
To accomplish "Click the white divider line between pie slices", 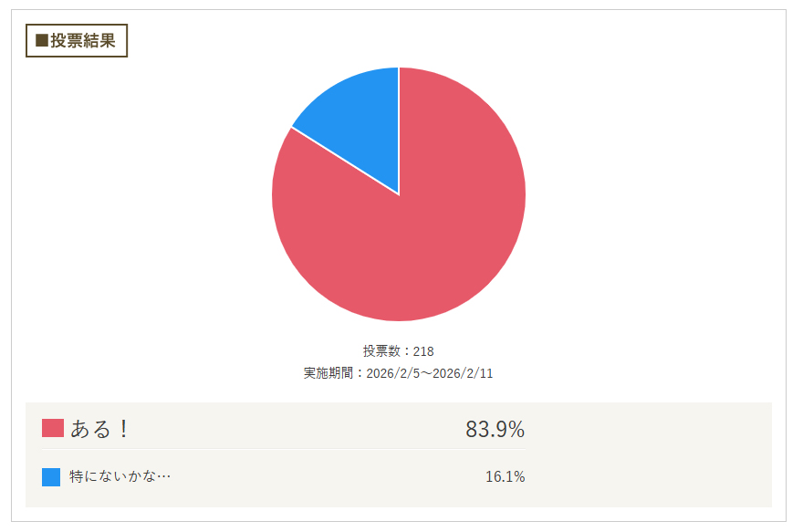I will pos(399,128).
